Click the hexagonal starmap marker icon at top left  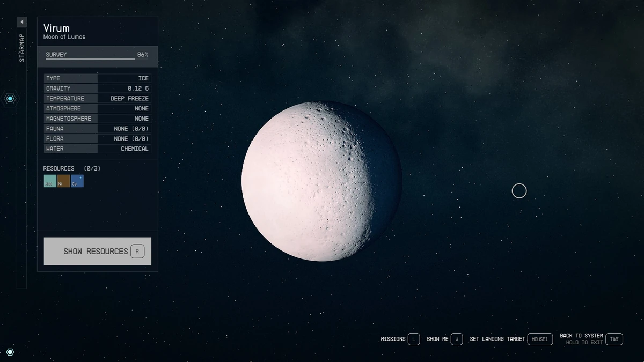pos(10,98)
